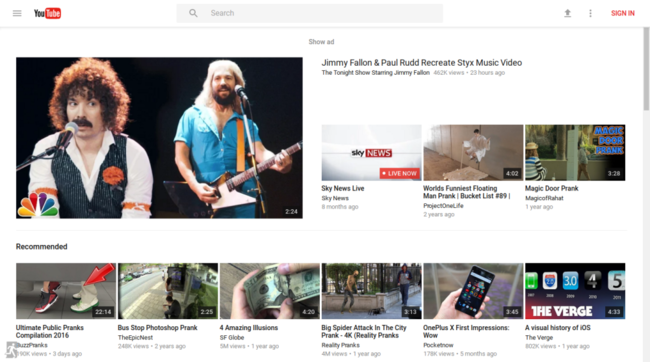Open The Verge channel link
This screenshot has height=362, width=650.
539,338
